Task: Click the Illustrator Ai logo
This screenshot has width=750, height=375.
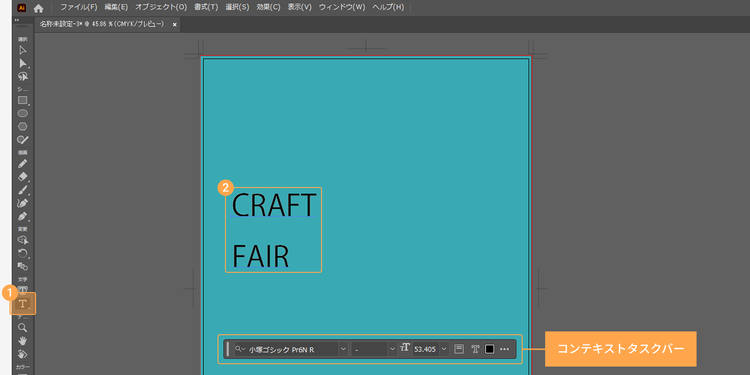Action: (x=22, y=8)
